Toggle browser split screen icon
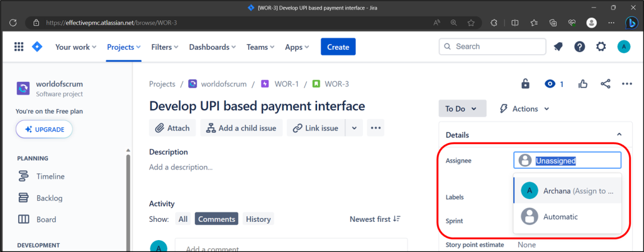 tap(514, 23)
